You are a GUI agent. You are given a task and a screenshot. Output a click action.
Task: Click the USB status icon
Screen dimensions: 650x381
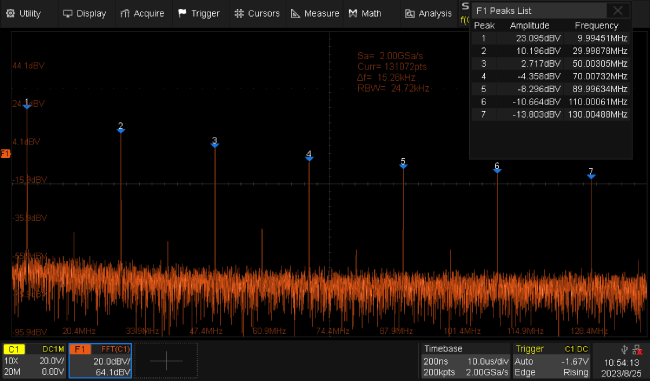point(625,349)
